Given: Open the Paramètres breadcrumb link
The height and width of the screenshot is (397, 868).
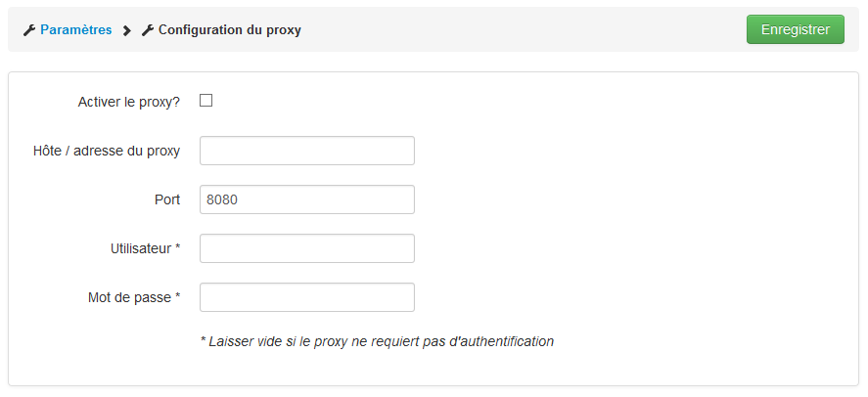Looking at the screenshot, I should [x=75, y=29].
